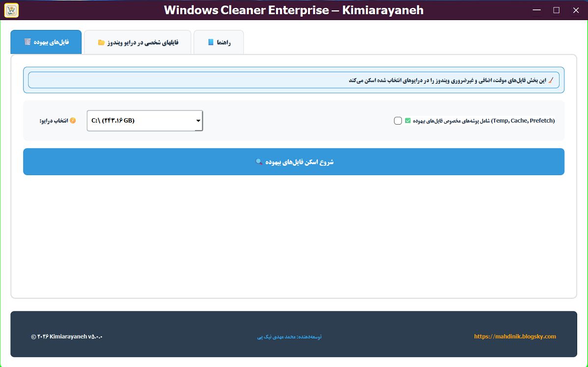Image resolution: width=588 pixels, height=367 pixels.
Task: Maximize the Windows Cleaner window
Action: [557, 10]
